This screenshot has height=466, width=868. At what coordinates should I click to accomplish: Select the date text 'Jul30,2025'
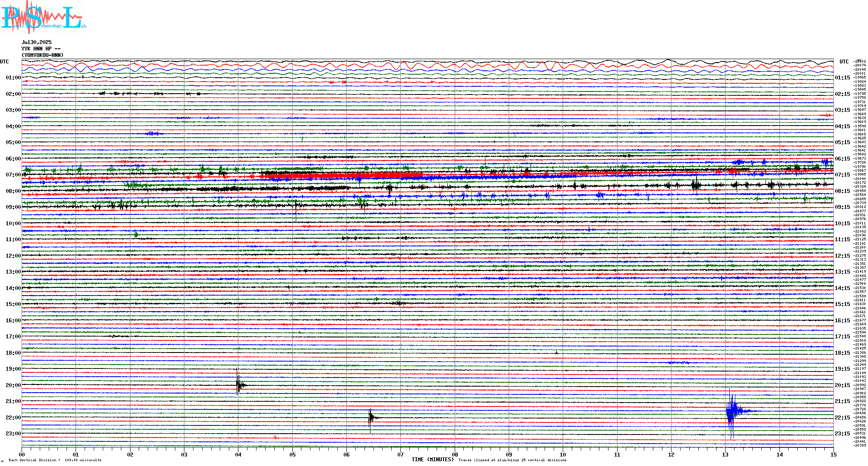point(37,42)
